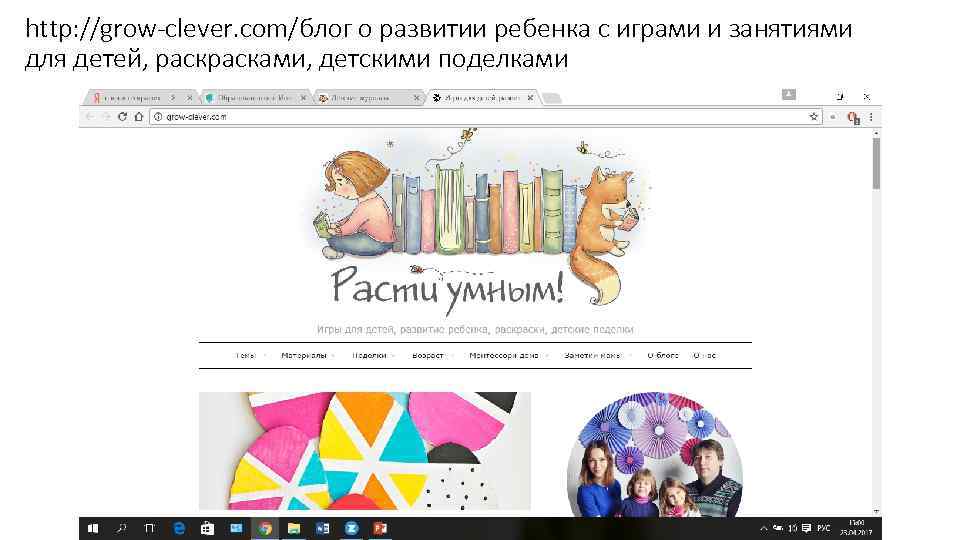Expand the Поделки menu dropdown
Screen dimensions: 960x540
(373, 355)
